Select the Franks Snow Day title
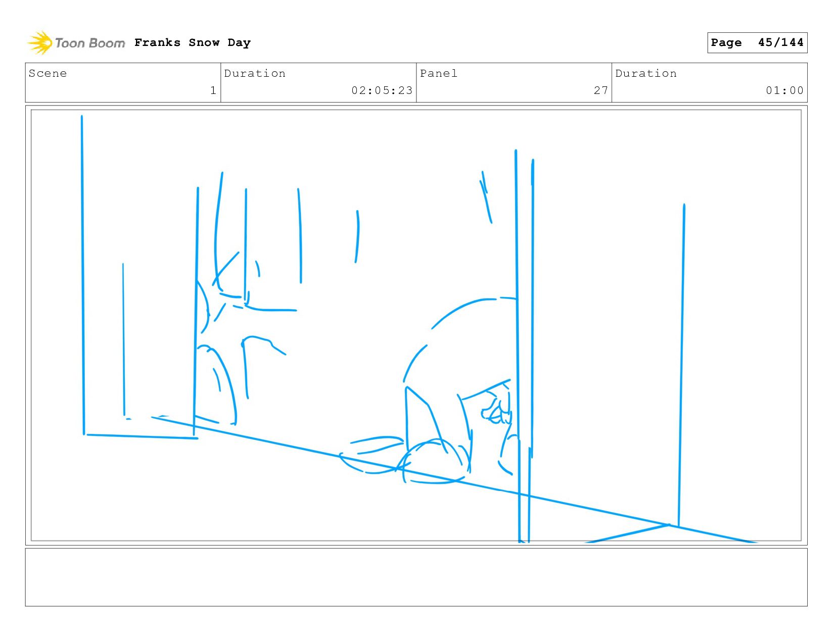Image resolution: width=834 pixels, height=644 pixels. [x=193, y=42]
